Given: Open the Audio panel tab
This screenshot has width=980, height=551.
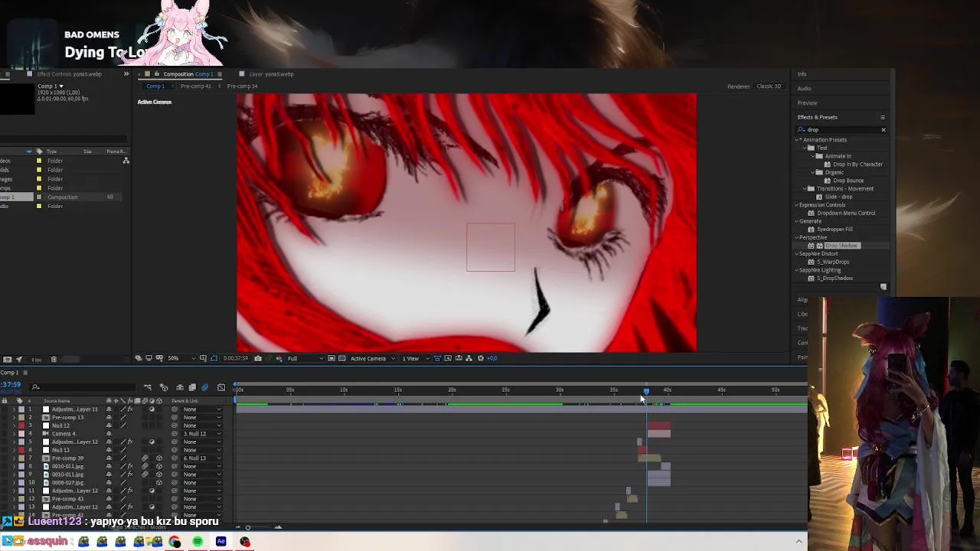Looking at the screenshot, I should point(804,89).
